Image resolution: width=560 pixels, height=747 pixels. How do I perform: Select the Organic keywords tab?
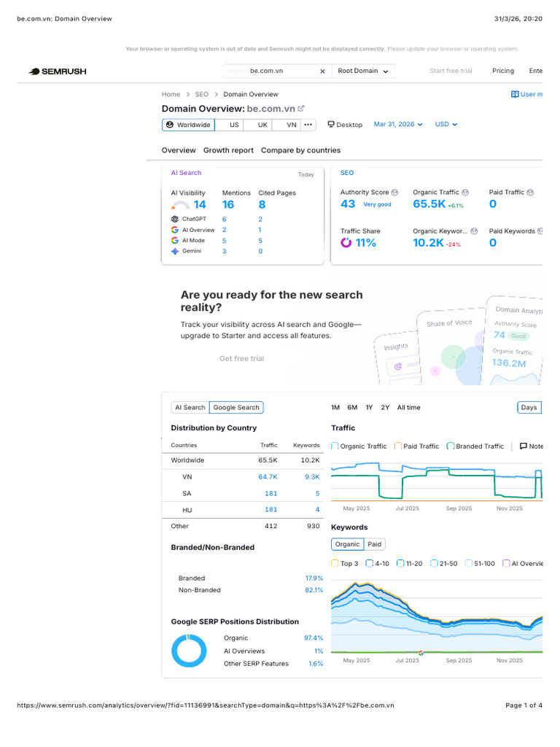pos(347,544)
